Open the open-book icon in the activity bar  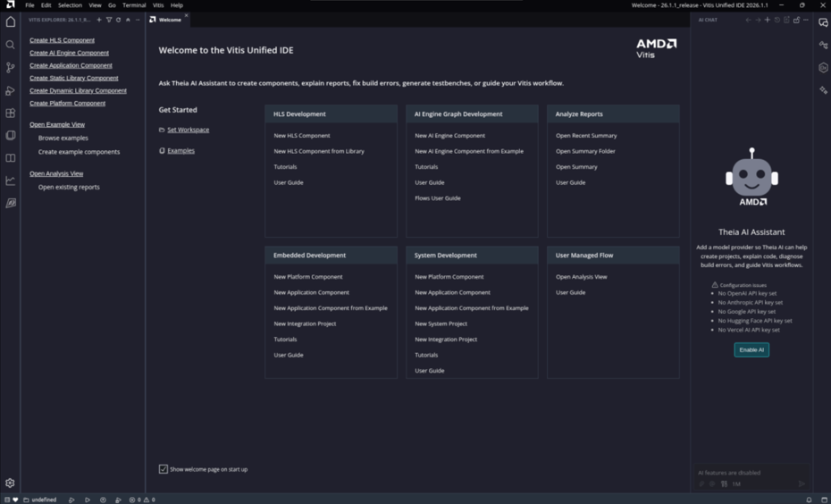(x=10, y=158)
